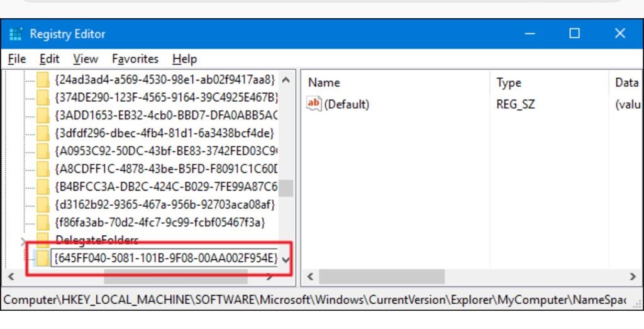Click the registry path in status bar
Image resolution: width=644 pixels, height=329 pixels.
(314, 300)
